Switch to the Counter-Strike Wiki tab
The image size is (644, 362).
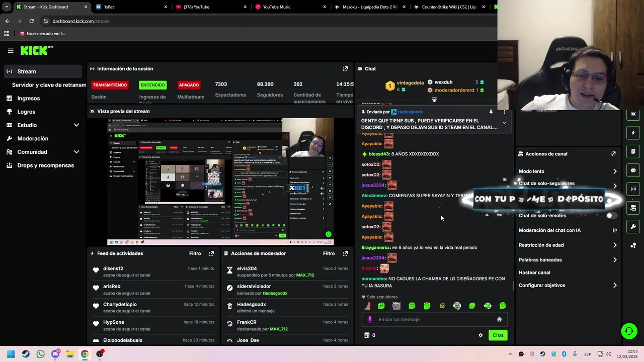click(x=450, y=7)
